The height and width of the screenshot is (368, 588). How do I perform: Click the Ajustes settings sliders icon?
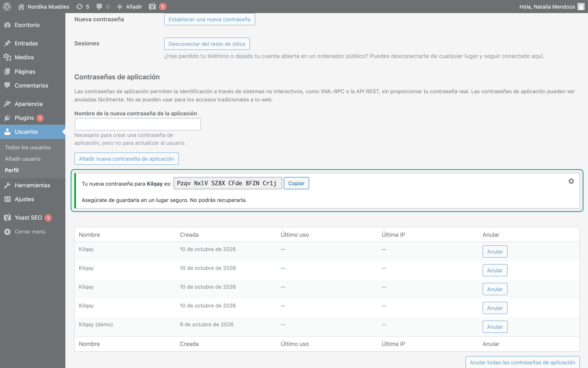click(x=7, y=199)
